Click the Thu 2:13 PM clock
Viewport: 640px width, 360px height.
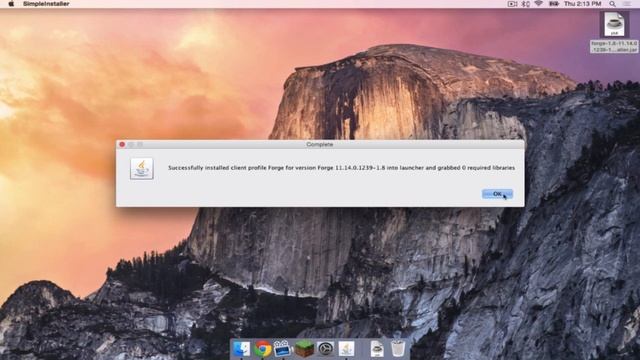pyautogui.click(x=582, y=4)
